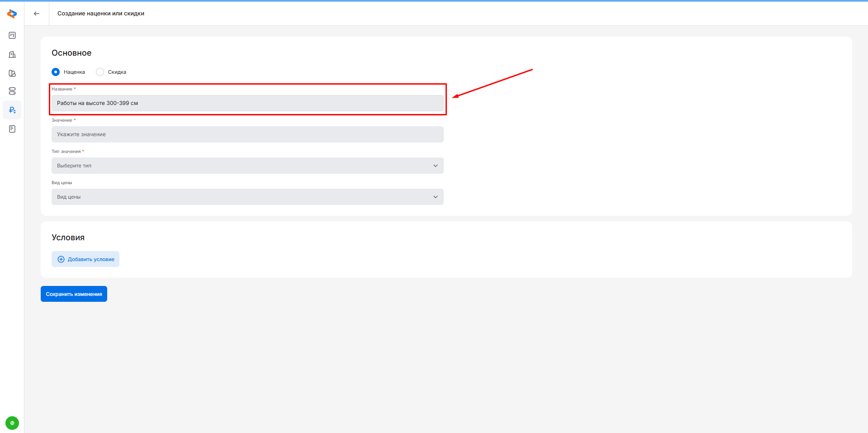Select the Наценка radio button
Image resolution: width=868 pixels, height=433 pixels.
pyautogui.click(x=56, y=72)
